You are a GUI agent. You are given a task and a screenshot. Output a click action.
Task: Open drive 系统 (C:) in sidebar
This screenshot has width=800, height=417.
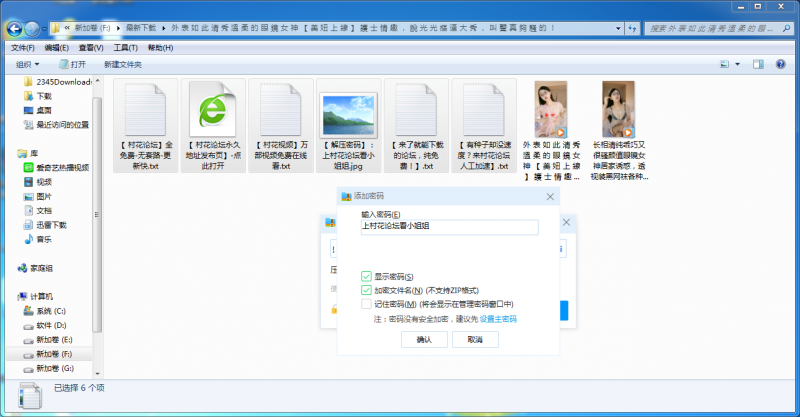[x=50, y=311]
